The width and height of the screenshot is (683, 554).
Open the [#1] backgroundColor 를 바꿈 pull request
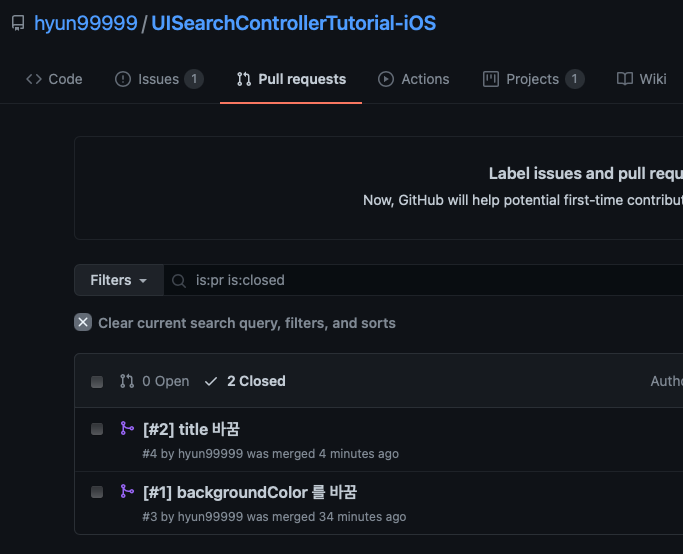[250, 493]
